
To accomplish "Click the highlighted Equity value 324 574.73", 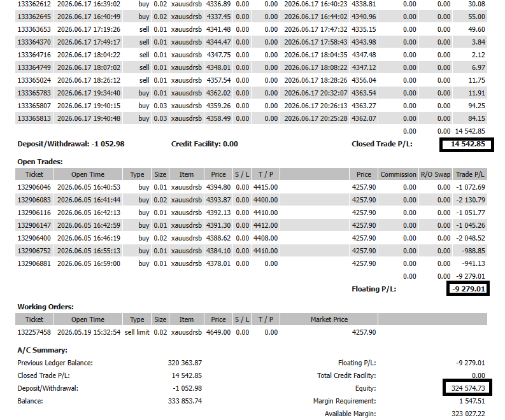I will click(467, 388).
